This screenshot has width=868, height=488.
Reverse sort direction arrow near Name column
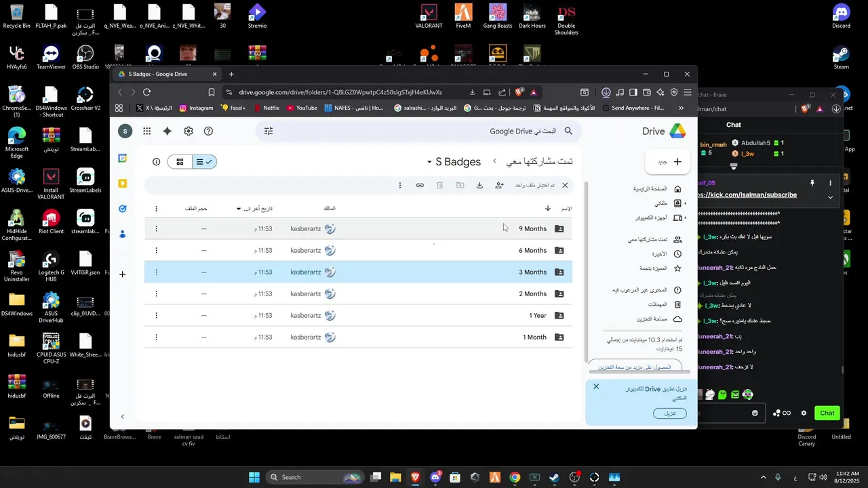coord(548,208)
